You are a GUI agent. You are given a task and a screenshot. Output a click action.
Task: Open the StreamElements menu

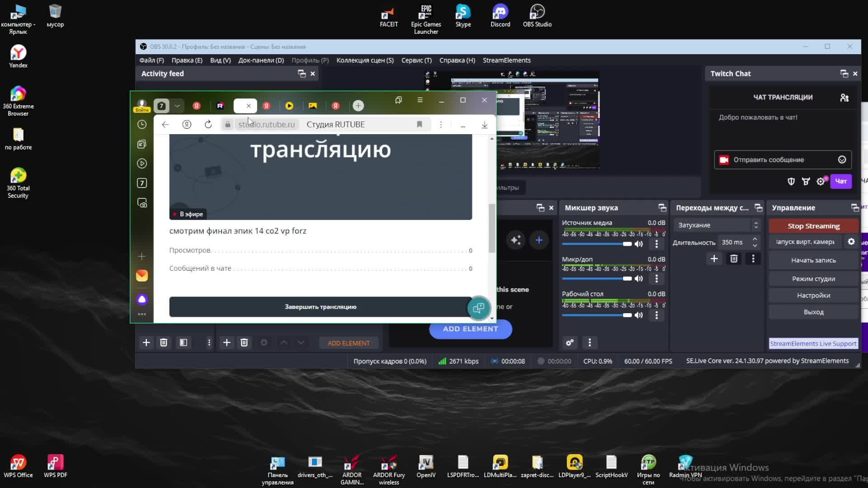tap(506, 60)
